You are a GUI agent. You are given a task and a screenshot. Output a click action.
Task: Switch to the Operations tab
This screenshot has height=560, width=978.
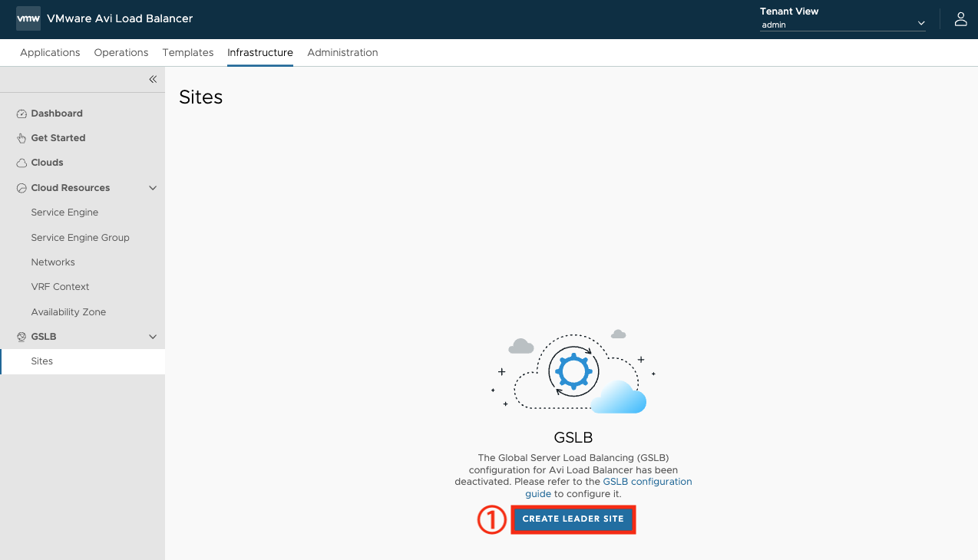click(x=121, y=53)
